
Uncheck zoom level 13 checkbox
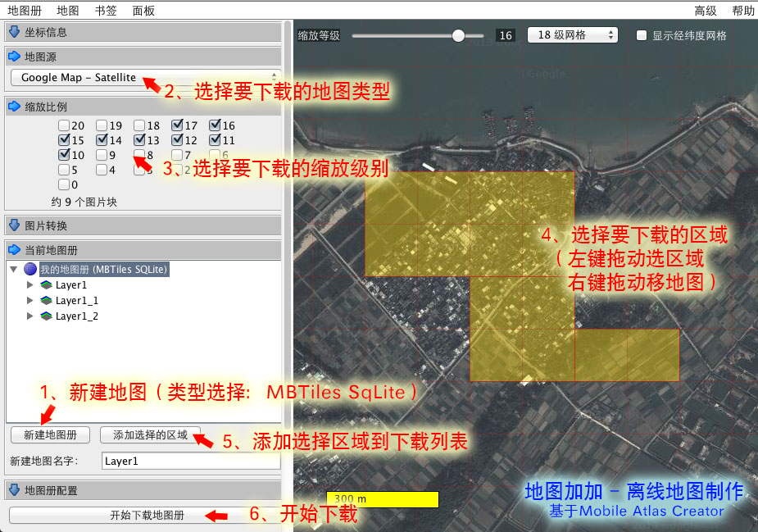(x=139, y=140)
